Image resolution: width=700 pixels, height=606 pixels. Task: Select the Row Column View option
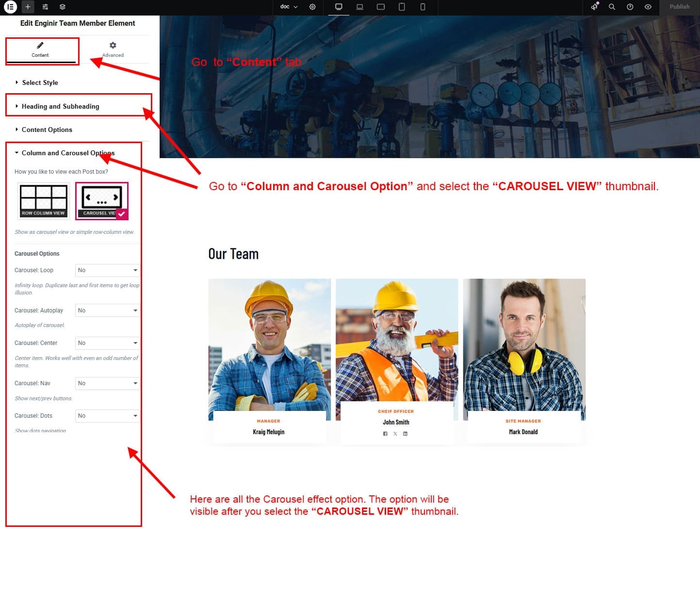click(x=43, y=200)
